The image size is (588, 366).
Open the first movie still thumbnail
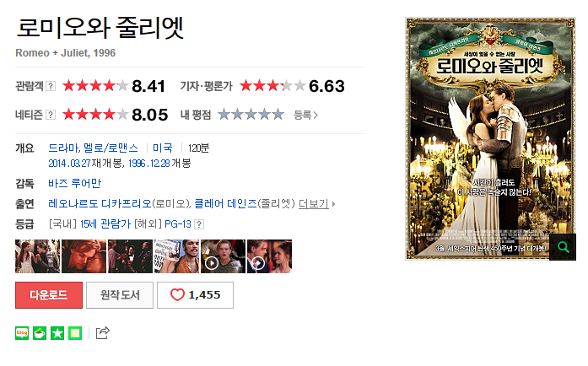click(x=37, y=256)
